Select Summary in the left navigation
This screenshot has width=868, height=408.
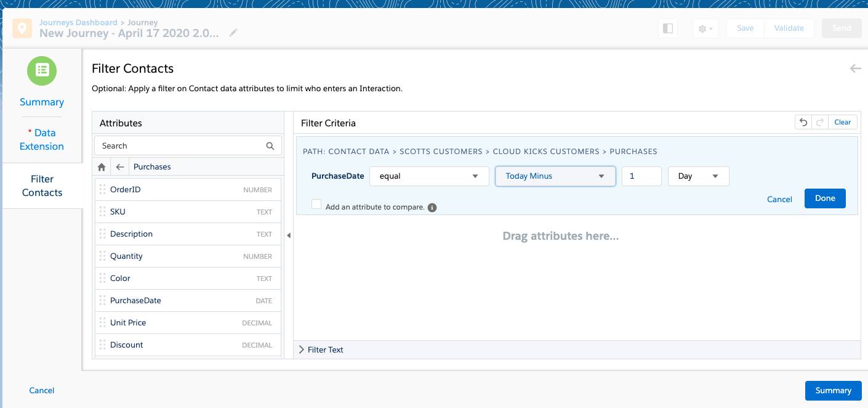(x=41, y=102)
